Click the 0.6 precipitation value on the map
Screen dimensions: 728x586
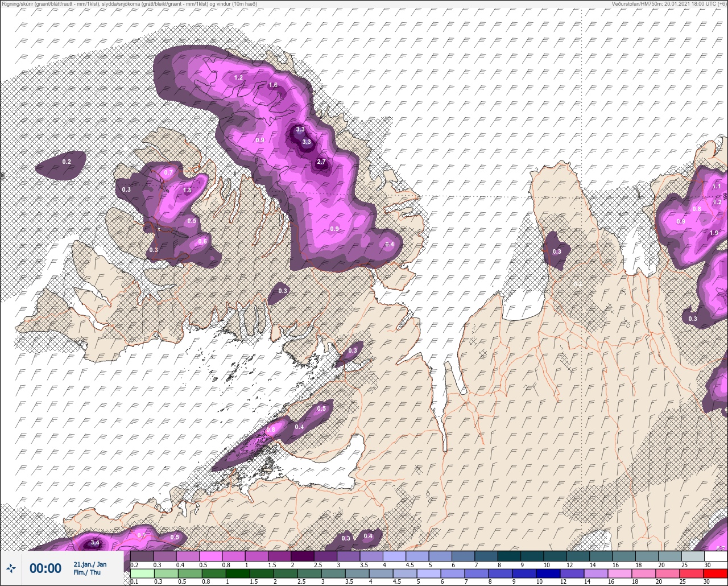202,241
